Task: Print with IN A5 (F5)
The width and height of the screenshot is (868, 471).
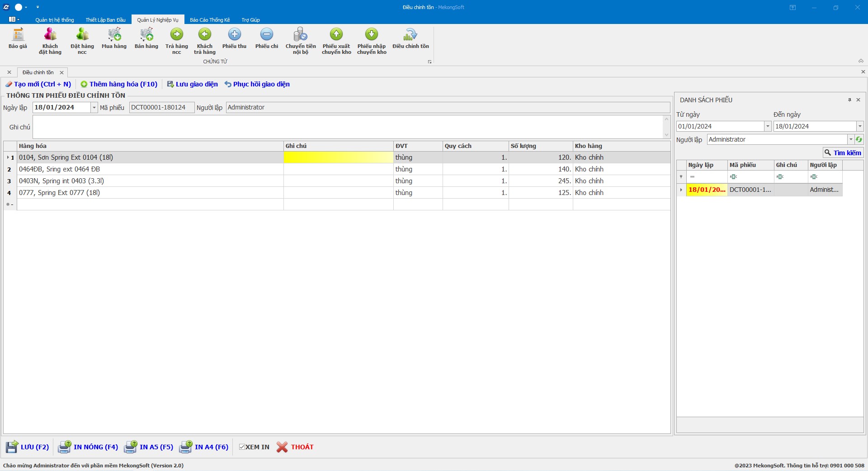Action: coord(149,447)
